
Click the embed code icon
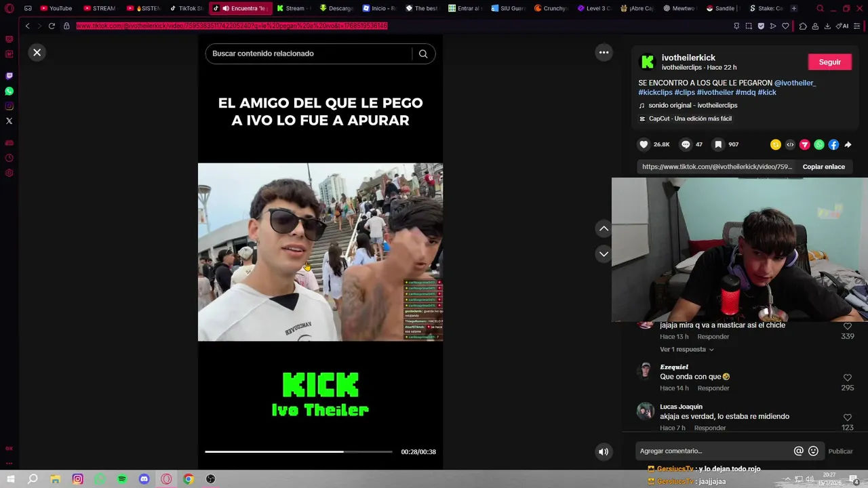pyautogui.click(x=790, y=144)
